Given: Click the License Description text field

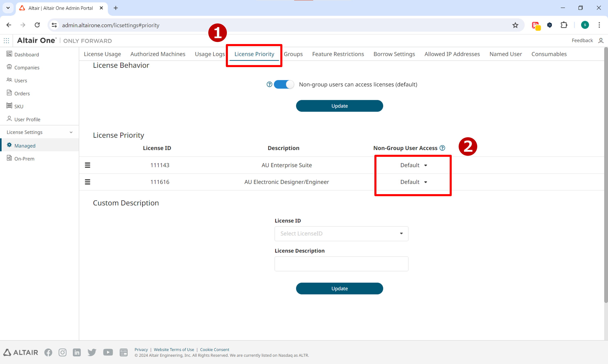Looking at the screenshot, I should tap(341, 264).
